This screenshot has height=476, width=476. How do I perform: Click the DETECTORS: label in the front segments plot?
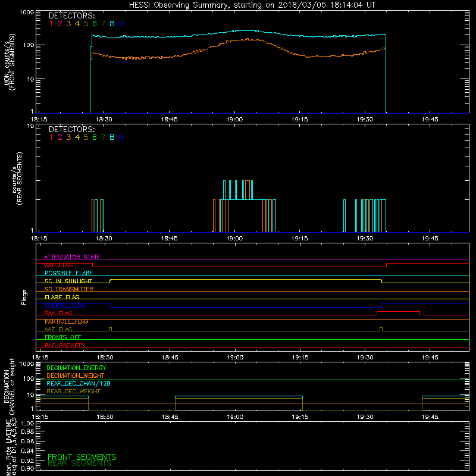[x=71, y=15]
